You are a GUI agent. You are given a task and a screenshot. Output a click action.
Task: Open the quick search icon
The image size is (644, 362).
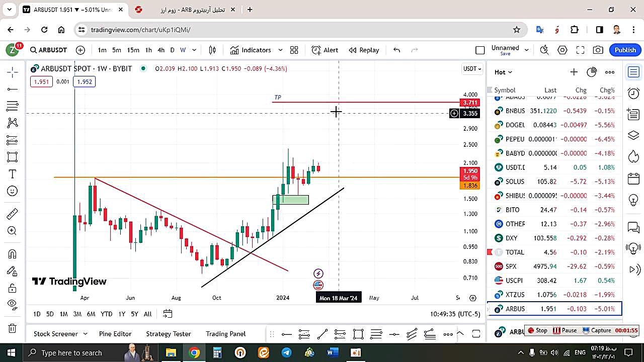tap(544, 50)
